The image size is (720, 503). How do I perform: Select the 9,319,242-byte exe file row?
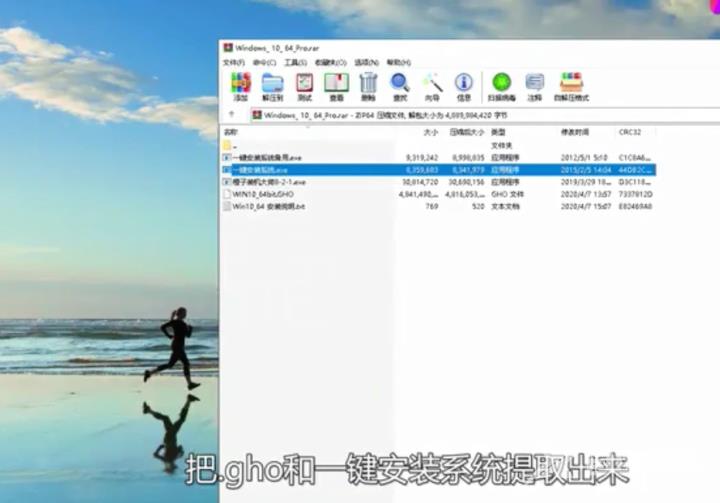point(439,158)
